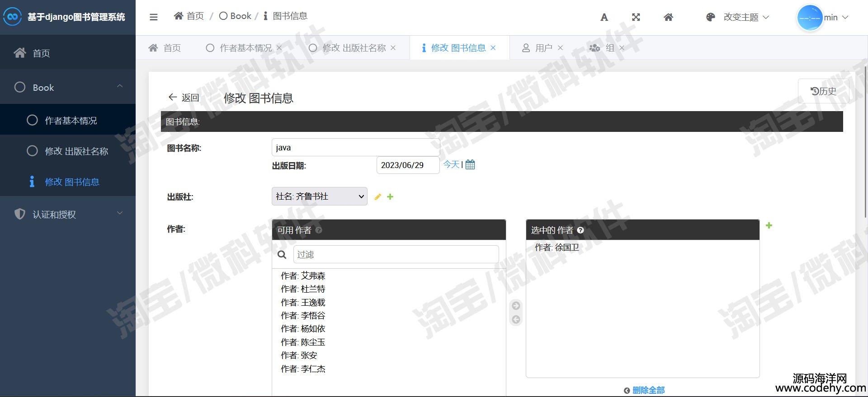Click the green plus add publisher icon

tap(390, 197)
